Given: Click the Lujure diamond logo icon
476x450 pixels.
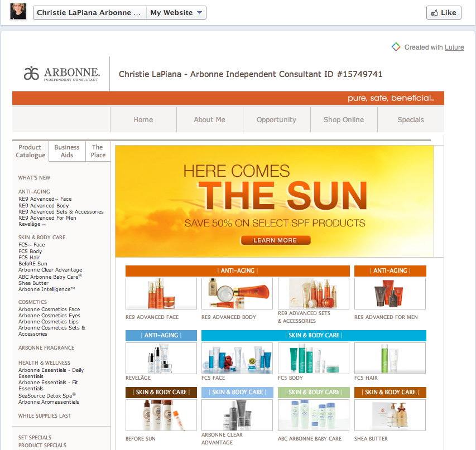Looking at the screenshot, I should pos(396,47).
